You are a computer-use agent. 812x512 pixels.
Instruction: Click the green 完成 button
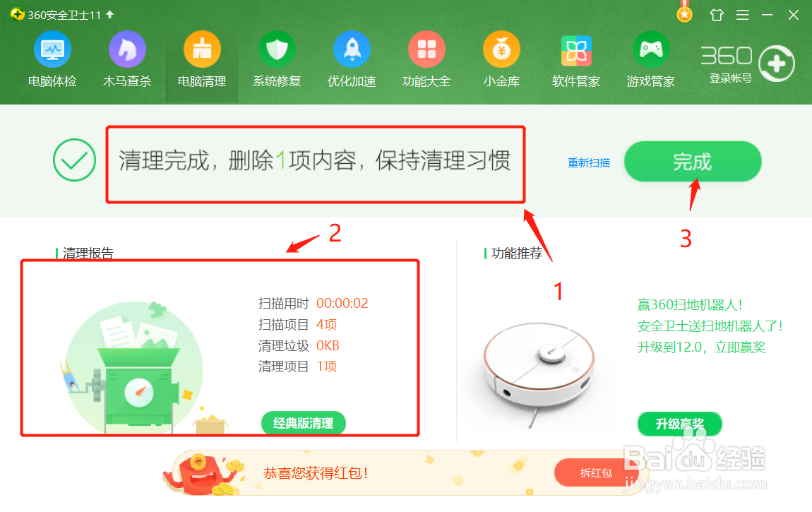pos(693,162)
